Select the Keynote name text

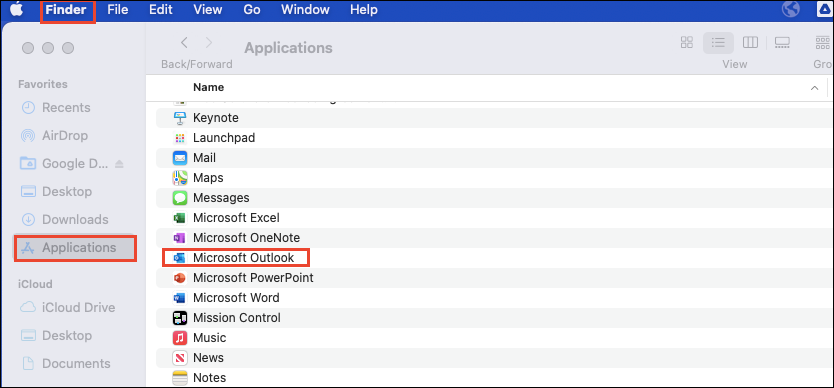(x=215, y=118)
